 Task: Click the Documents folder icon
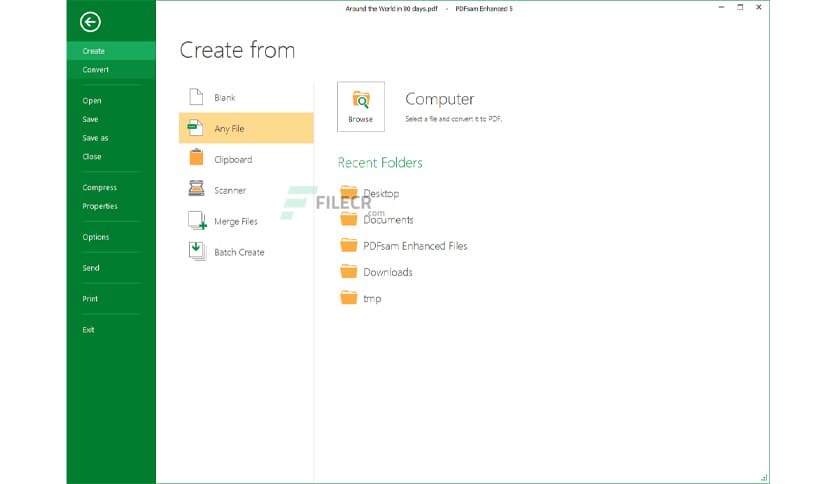pyautogui.click(x=349, y=219)
